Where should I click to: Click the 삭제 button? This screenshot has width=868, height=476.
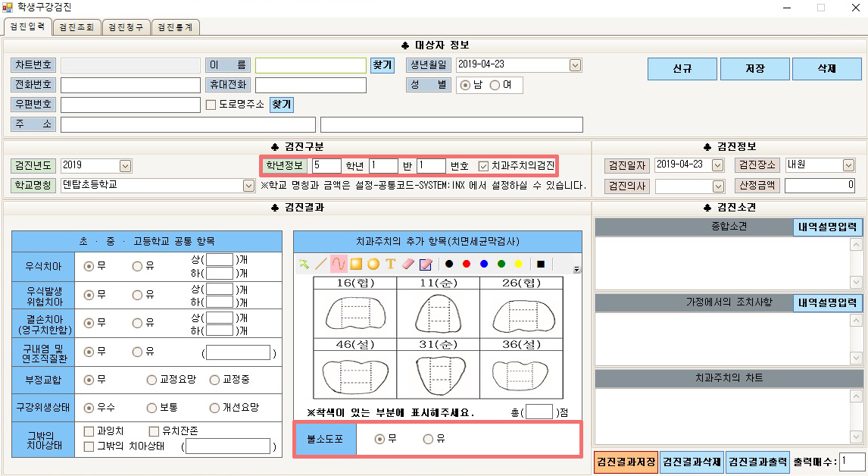[827, 69]
